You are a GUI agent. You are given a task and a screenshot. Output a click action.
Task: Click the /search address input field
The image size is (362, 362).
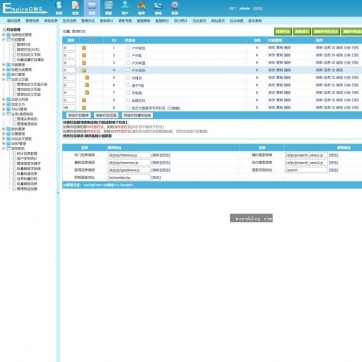click(x=306, y=170)
